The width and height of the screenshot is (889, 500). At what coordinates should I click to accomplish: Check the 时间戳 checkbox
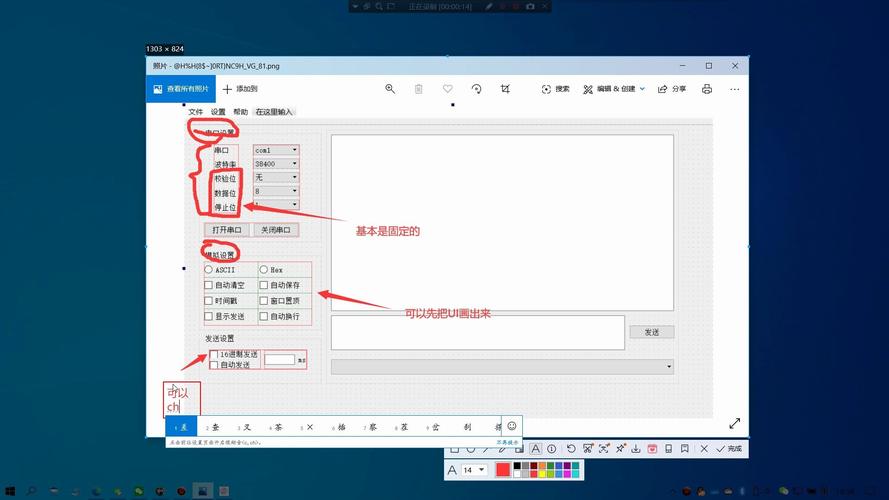tap(209, 300)
